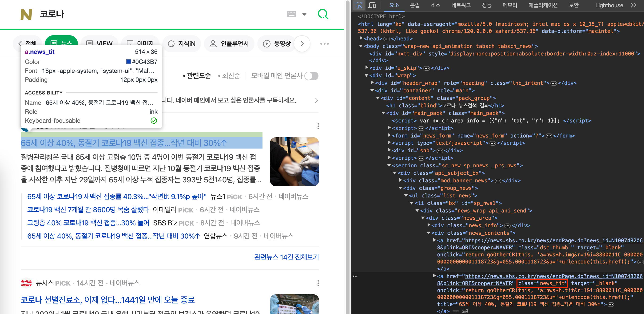Open the 지식iN search tab
Screen dimensions: 644x314
click(182, 44)
